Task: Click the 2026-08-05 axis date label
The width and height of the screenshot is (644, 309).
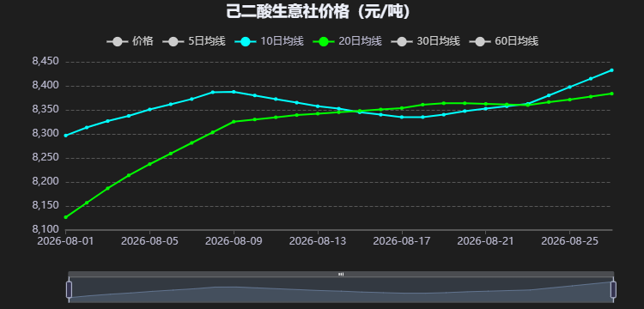Action: [x=149, y=241]
